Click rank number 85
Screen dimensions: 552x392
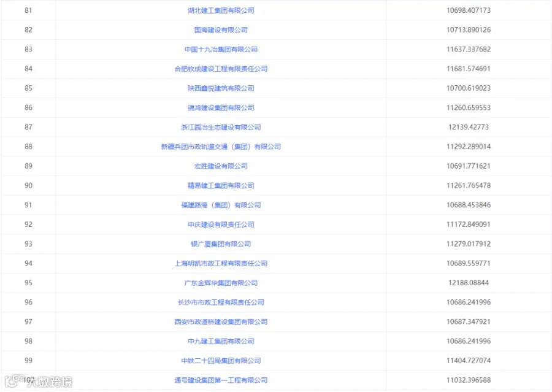(28, 88)
